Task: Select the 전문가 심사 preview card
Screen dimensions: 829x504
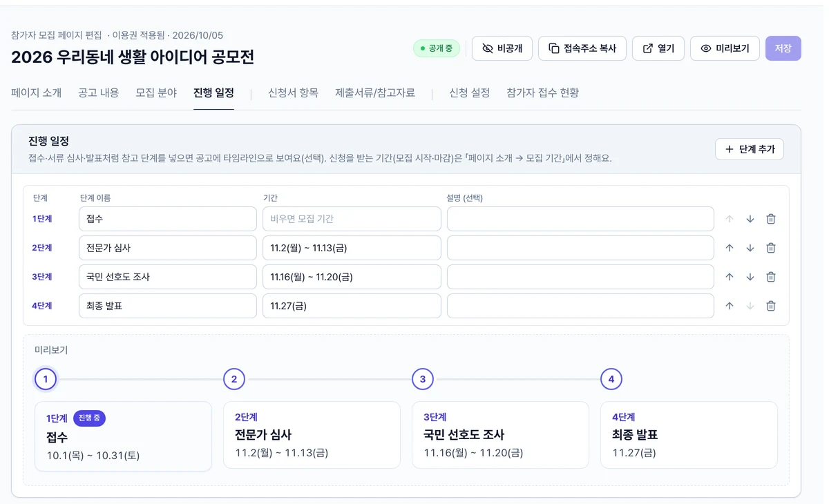Action: [x=312, y=435]
